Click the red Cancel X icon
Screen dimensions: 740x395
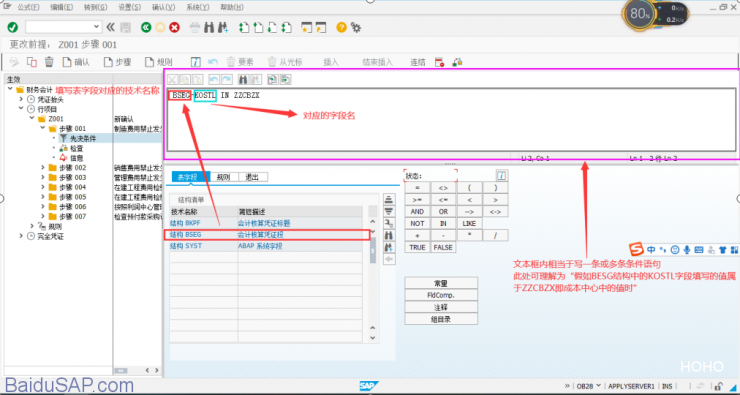point(175,27)
